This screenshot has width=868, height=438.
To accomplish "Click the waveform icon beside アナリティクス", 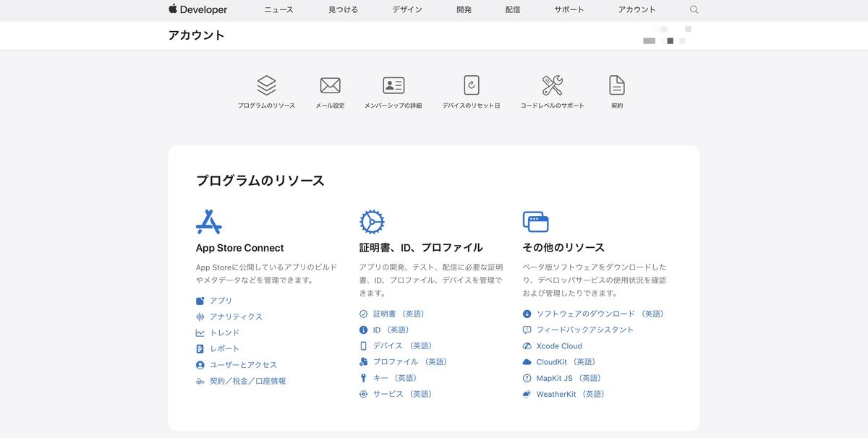I will [200, 317].
